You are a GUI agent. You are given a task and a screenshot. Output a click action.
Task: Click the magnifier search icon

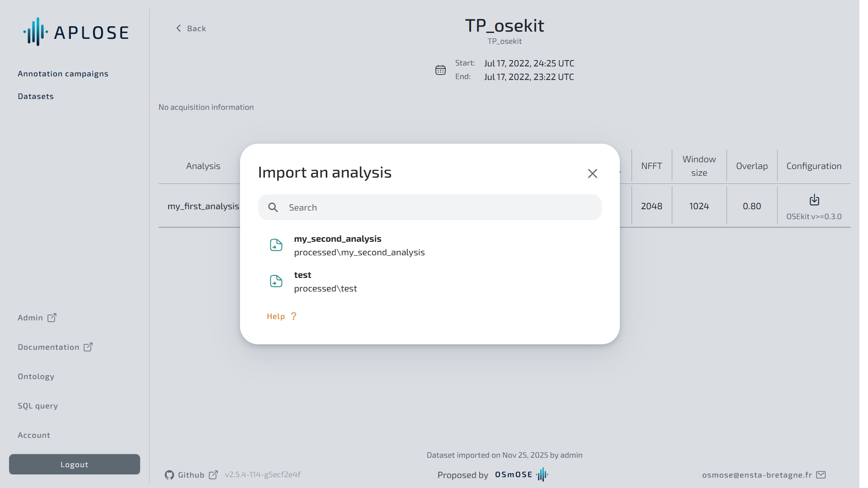pos(273,207)
